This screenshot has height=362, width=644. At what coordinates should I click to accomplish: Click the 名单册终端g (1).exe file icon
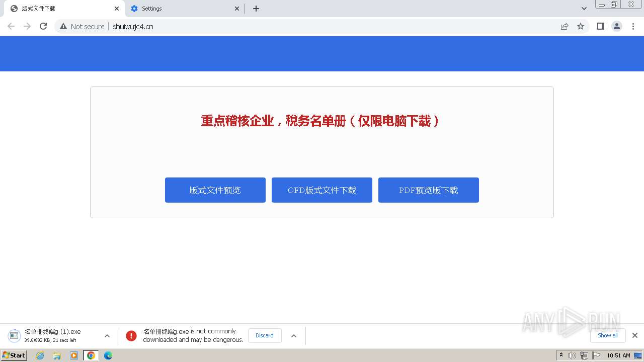[x=14, y=335]
